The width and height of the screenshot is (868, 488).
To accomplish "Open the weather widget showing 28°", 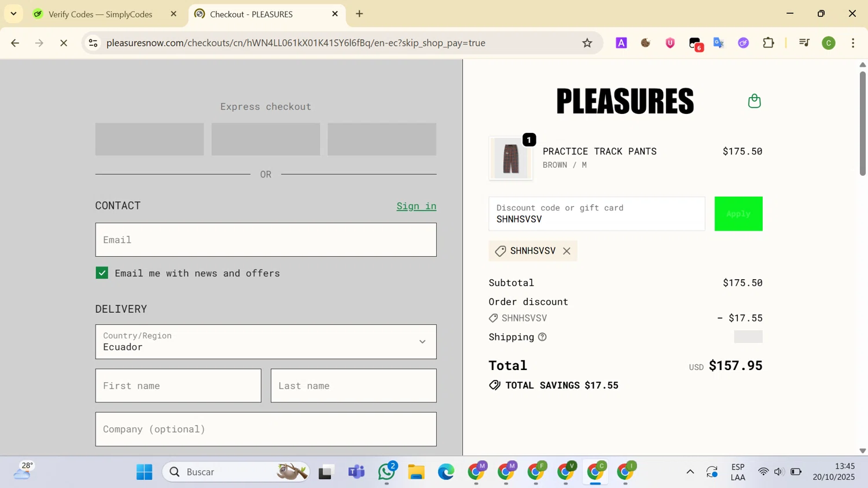I will 24,471.
